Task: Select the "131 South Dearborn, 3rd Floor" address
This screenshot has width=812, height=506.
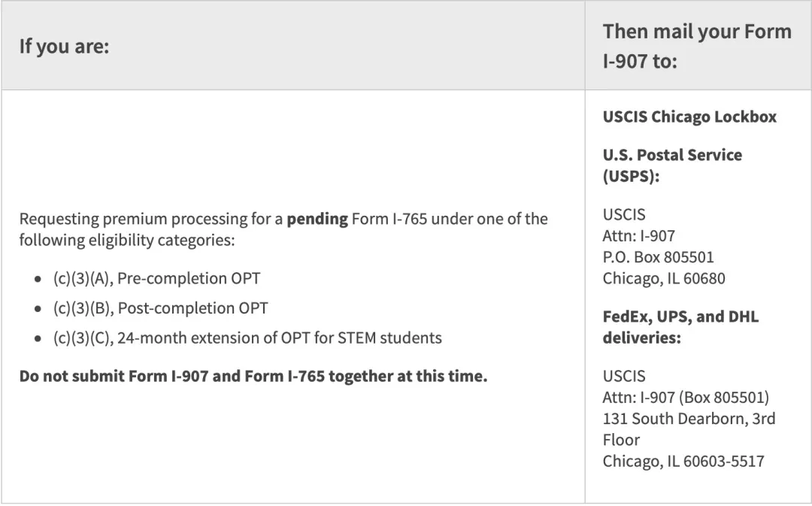Action: click(688, 429)
